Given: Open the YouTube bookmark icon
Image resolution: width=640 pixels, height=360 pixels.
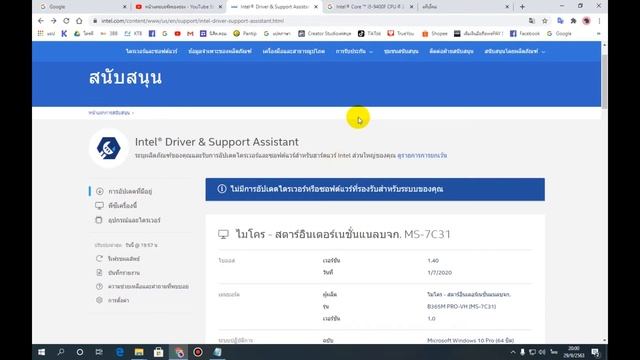Looking at the screenshot, I should pos(177,33).
